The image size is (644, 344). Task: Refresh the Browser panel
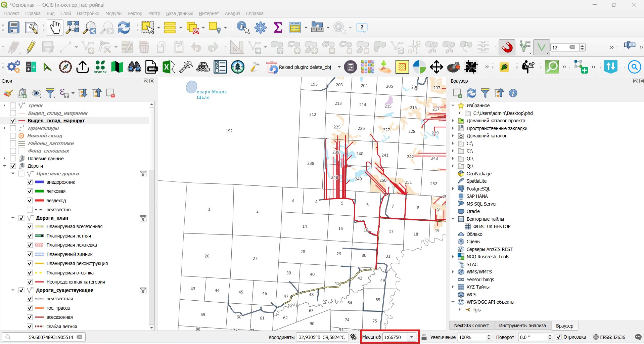click(x=471, y=93)
